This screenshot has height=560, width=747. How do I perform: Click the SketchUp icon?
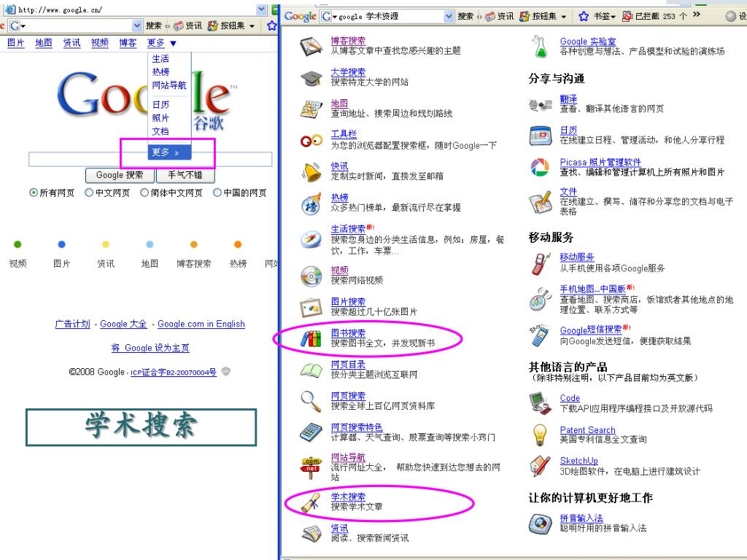pyautogui.click(x=540, y=466)
